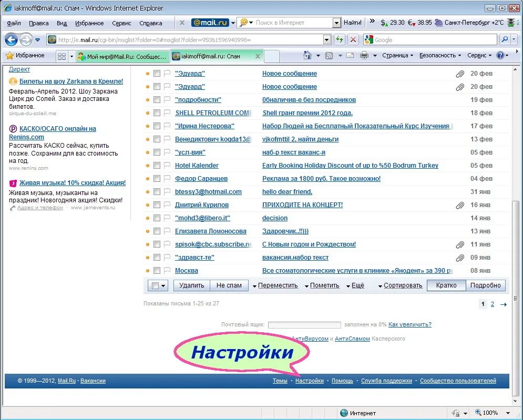Click the next page arrow icon

pos(504,304)
